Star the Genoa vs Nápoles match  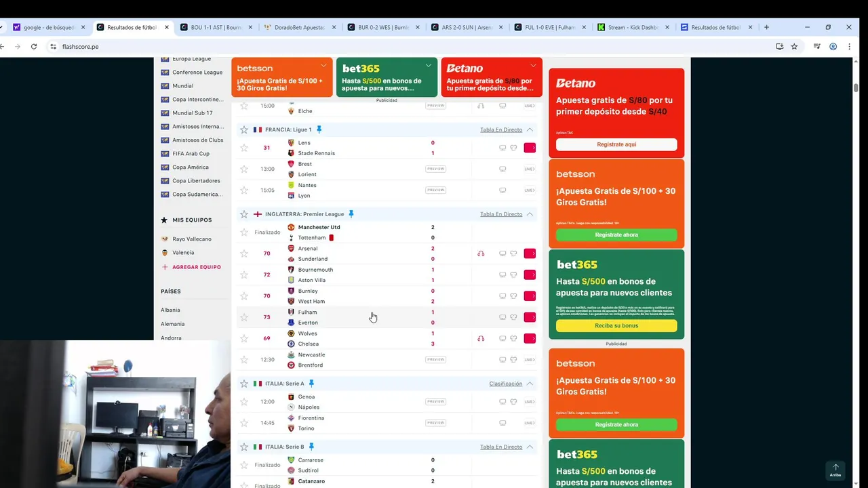point(244,402)
